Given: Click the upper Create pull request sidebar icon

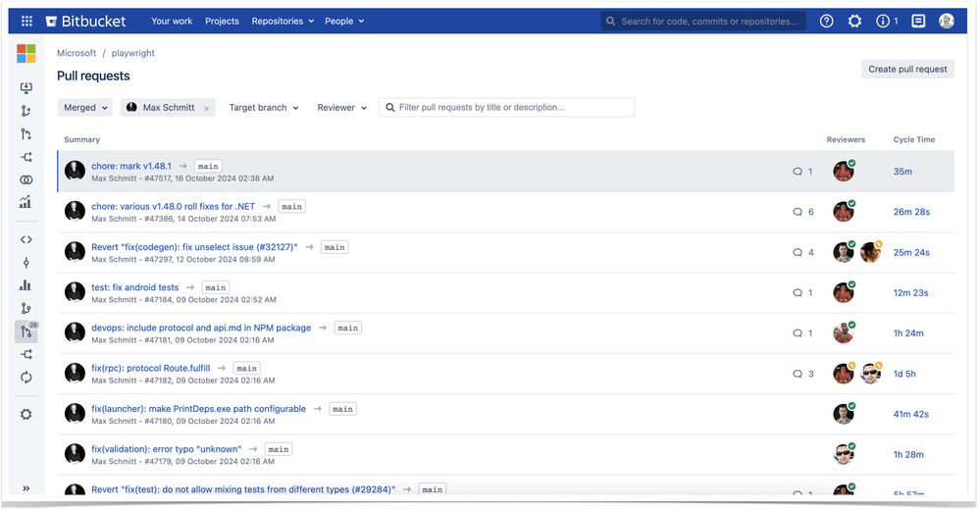Looking at the screenshot, I should [x=26, y=133].
